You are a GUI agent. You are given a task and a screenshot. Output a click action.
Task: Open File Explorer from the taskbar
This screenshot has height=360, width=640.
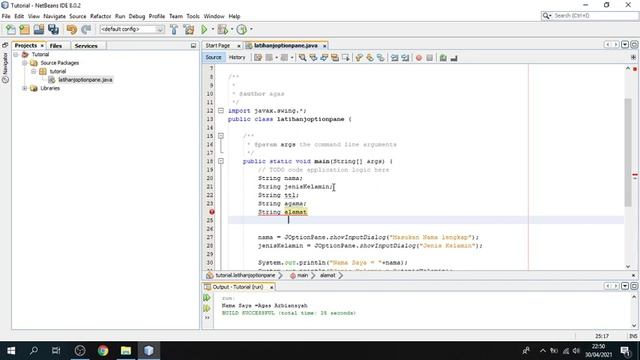click(x=126, y=351)
